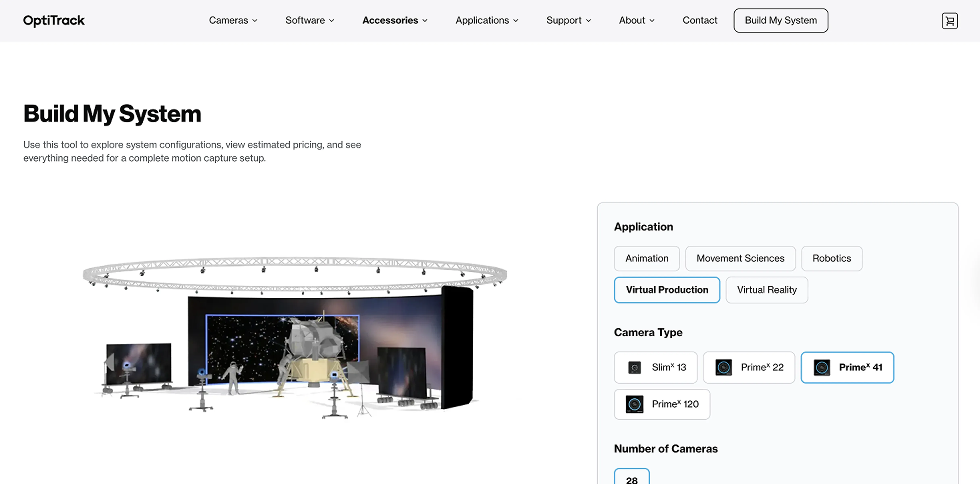Click the Prime X 22 camera icon

[x=723, y=367]
